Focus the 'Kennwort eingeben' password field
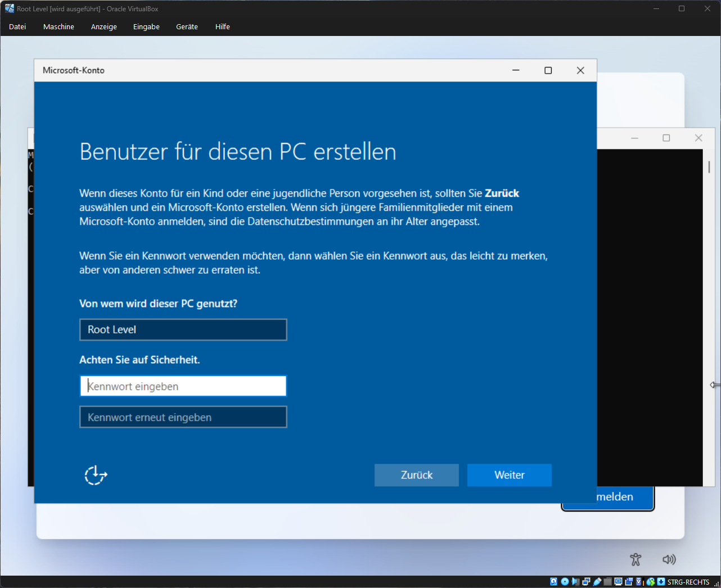Screen dimensions: 721x588 tap(183, 386)
